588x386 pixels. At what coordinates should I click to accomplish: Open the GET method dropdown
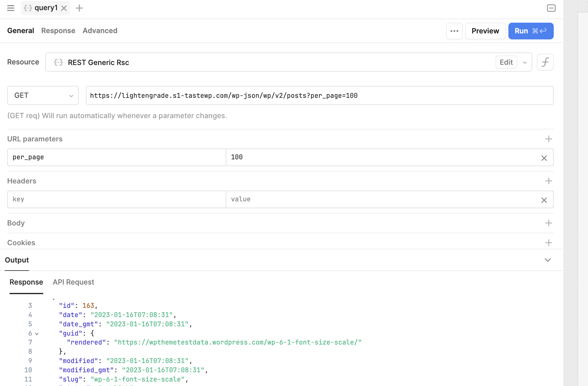point(43,95)
